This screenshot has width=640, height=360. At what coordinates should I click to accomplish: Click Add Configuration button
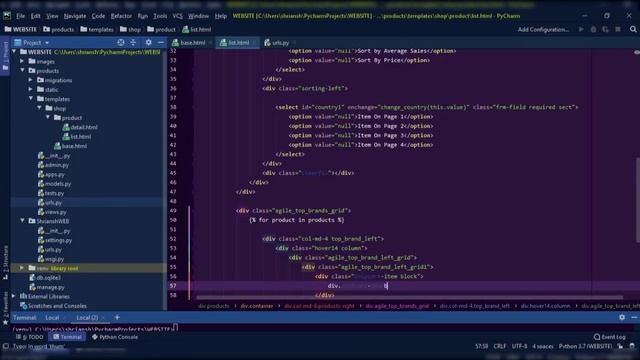coord(543,29)
